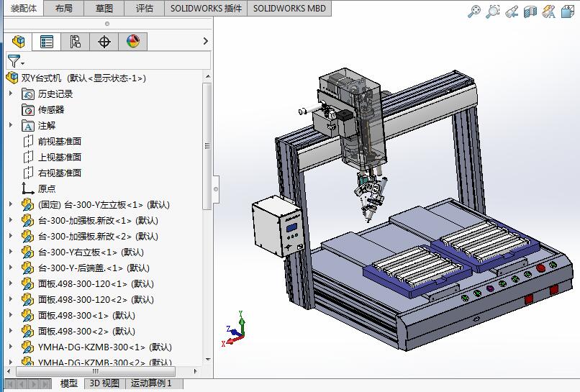The image size is (580, 392).
Task: Expand the 台-300-加强板.新改<1> node
Action: 11,220
